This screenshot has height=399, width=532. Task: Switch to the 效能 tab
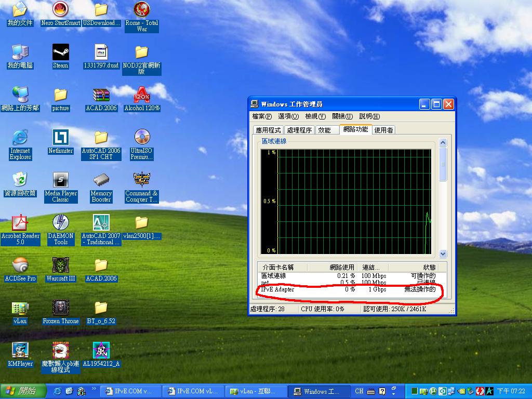(324, 130)
